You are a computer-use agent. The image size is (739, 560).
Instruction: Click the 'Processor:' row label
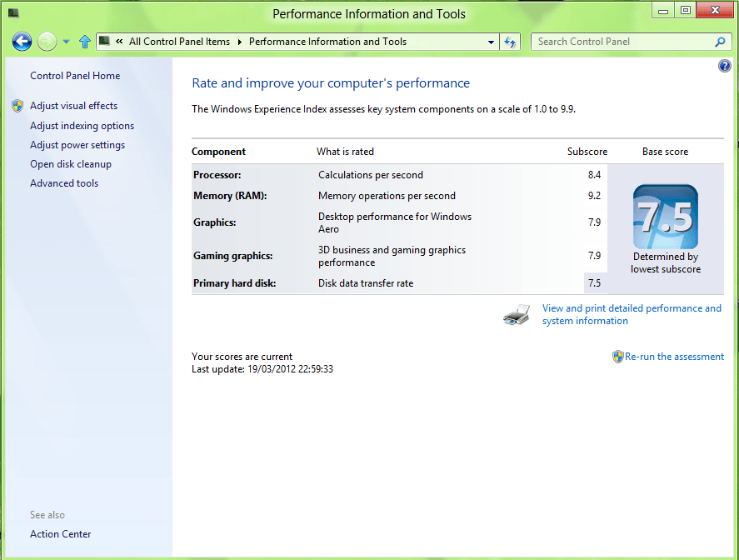point(217,175)
